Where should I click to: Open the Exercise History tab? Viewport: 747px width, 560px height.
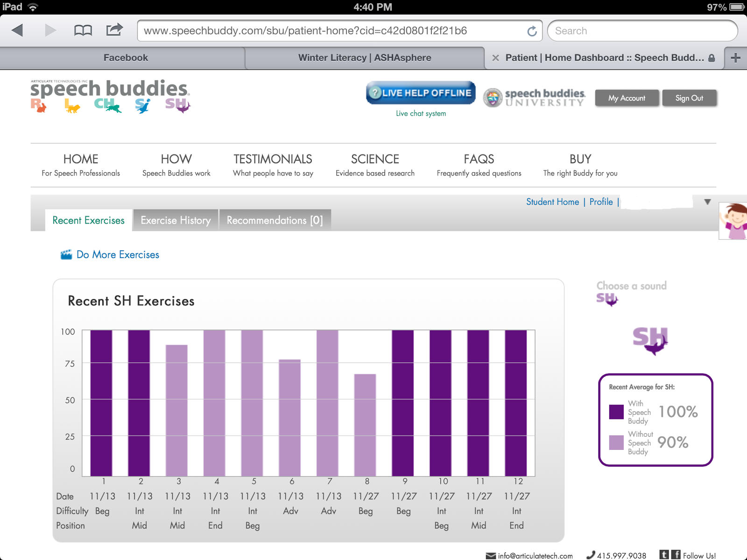pos(176,220)
